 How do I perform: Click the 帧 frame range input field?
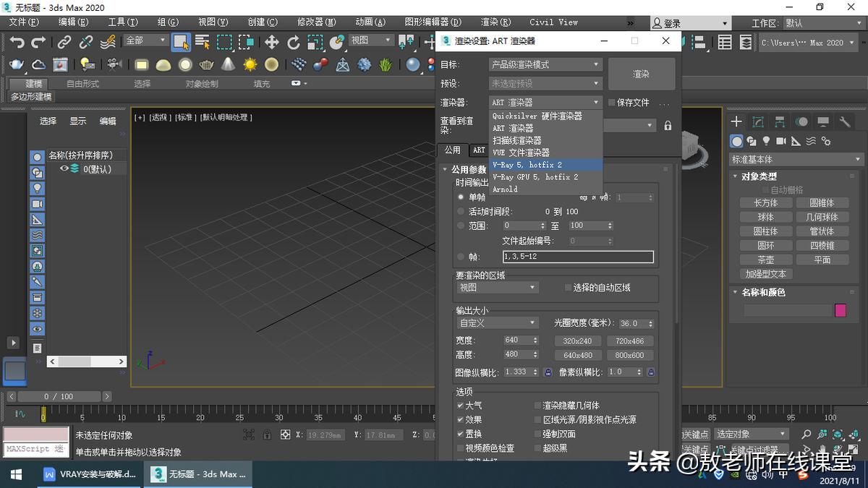click(x=577, y=257)
